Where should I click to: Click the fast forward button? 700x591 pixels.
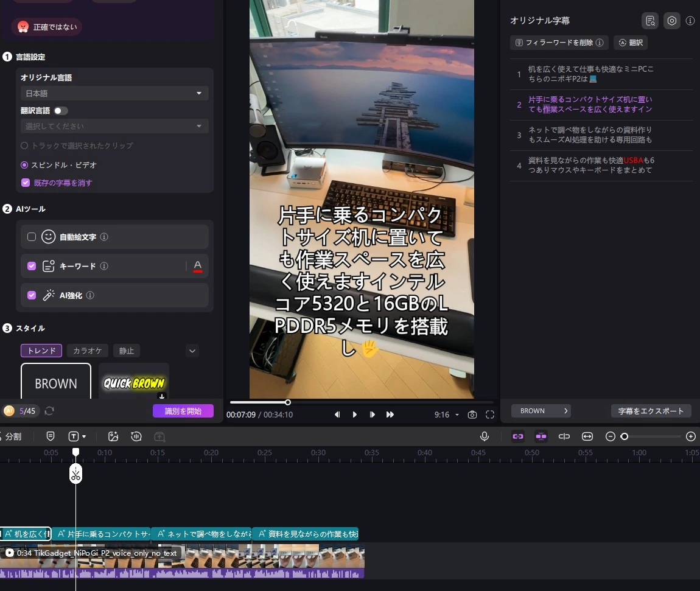pyautogui.click(x=390, y=414)
